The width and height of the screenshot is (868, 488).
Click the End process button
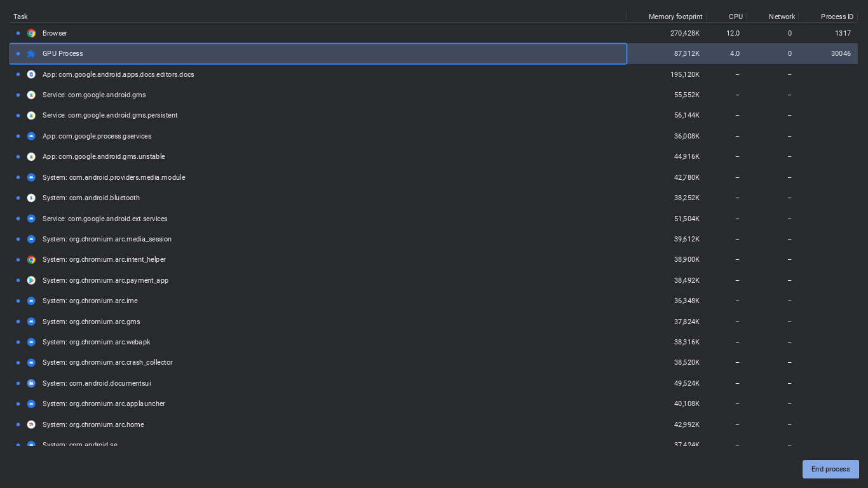point(831,469)
